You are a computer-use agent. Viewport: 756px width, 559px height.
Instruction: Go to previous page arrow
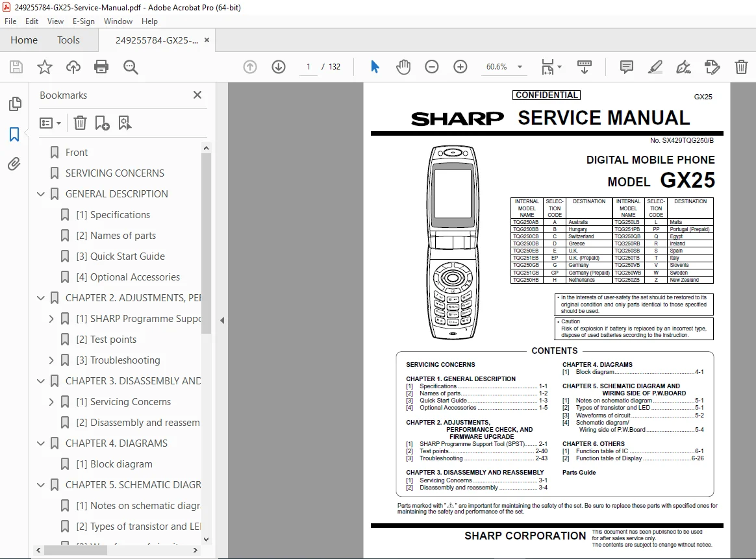pyautogui.click(x=250, y=66)
